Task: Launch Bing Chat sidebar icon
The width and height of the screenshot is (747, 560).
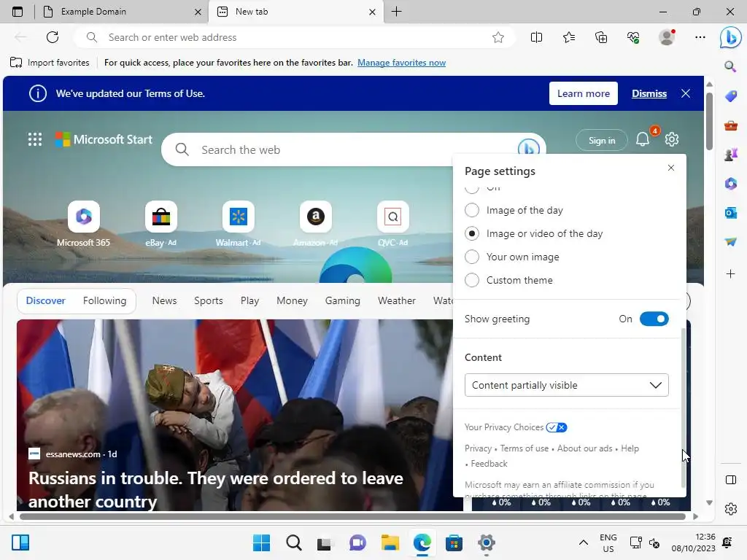Action: tap(730, 38)
